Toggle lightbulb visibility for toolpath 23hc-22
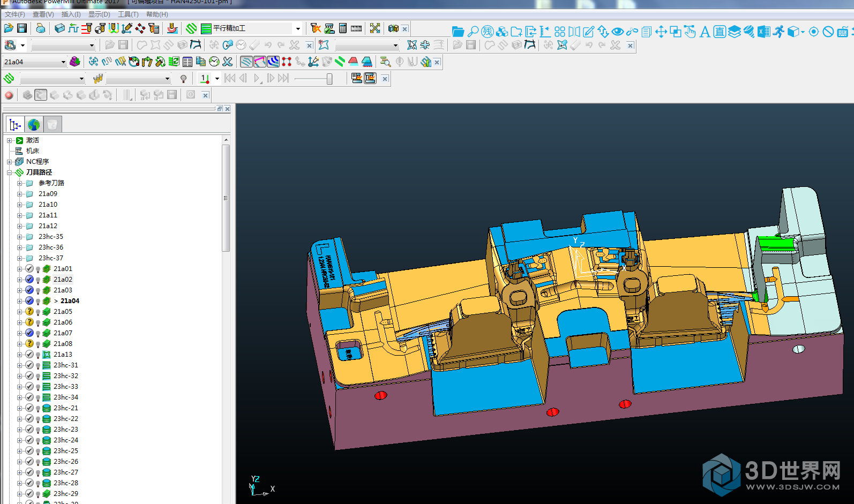 38,419
